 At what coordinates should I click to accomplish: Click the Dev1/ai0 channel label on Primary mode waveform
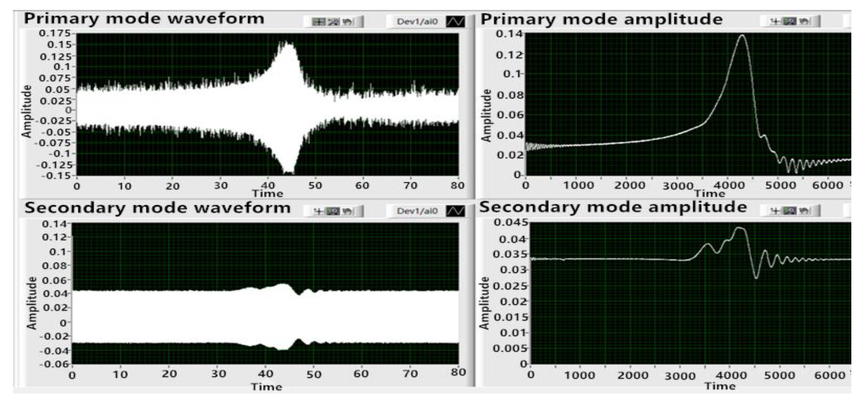click(415, 21)
